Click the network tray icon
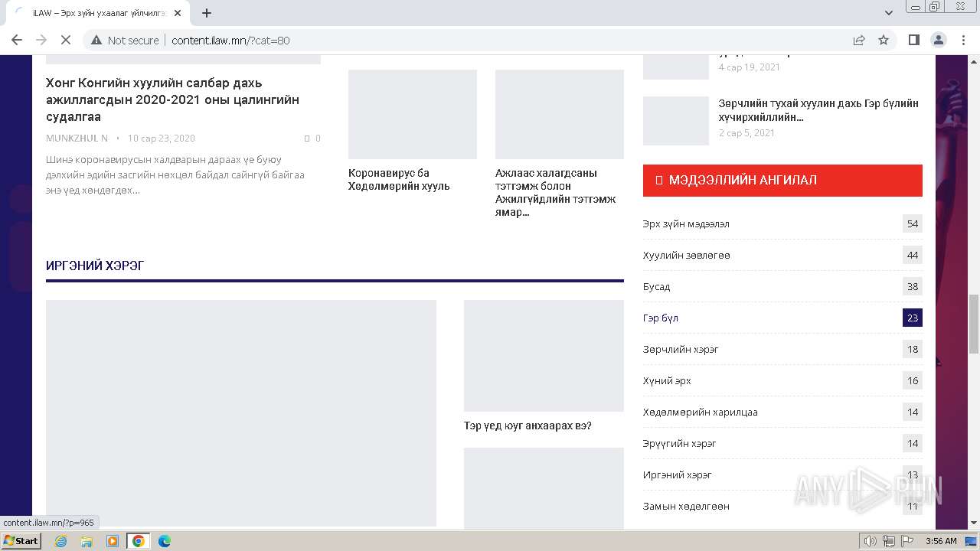The height and width of the screenshot is (551, 980). (x=889, y=541)
